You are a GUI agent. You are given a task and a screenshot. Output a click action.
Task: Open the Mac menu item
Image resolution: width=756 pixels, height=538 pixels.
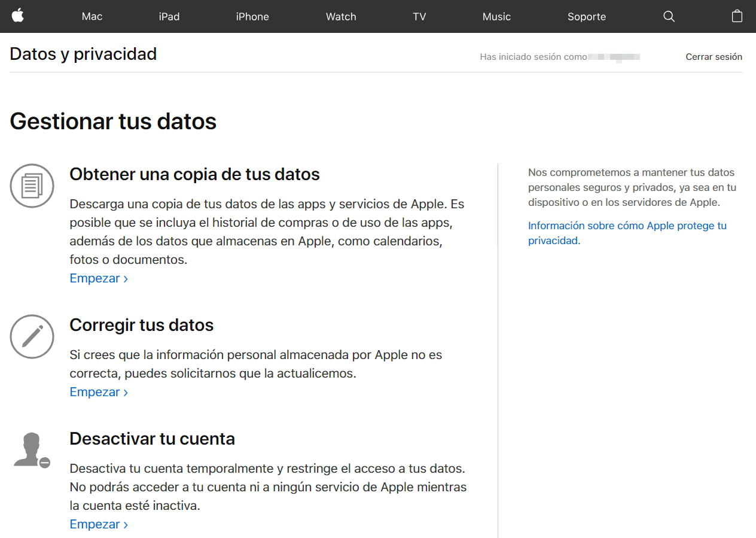pyautogui.click(x=92, y=16)
